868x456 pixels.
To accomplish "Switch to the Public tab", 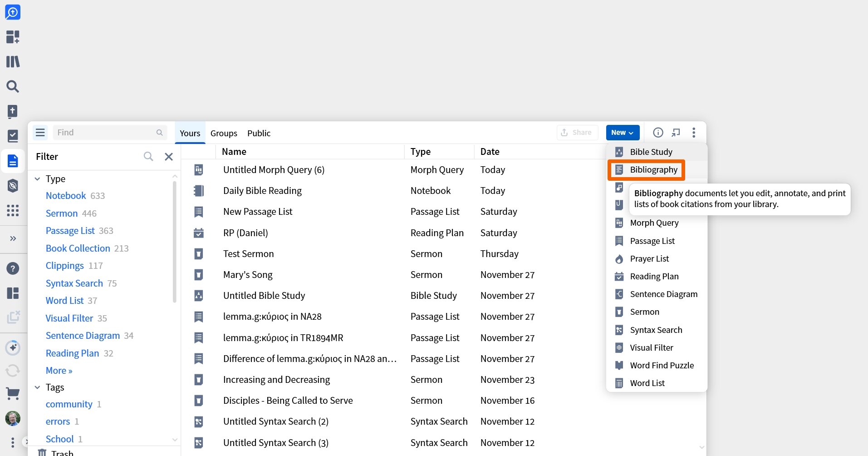I will (x=259, y=133).
